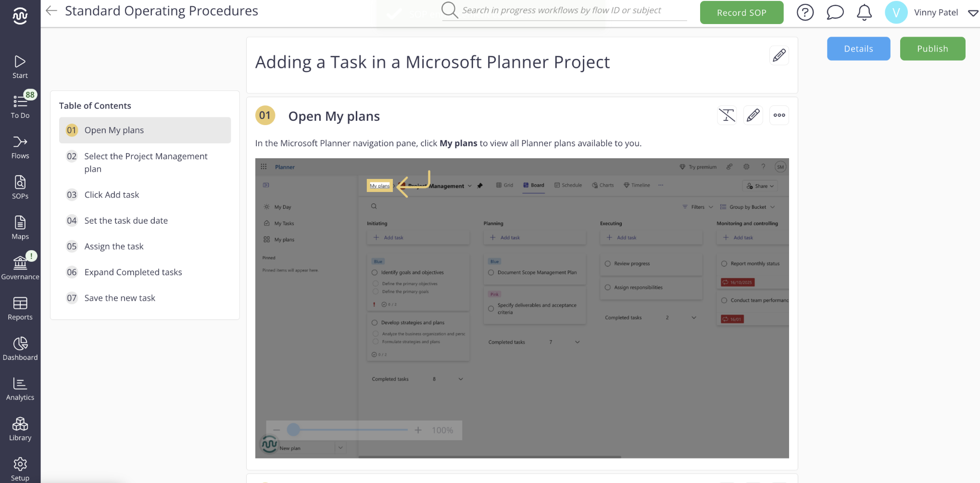Expand the Vinny Patel user menu

(973, 13)
